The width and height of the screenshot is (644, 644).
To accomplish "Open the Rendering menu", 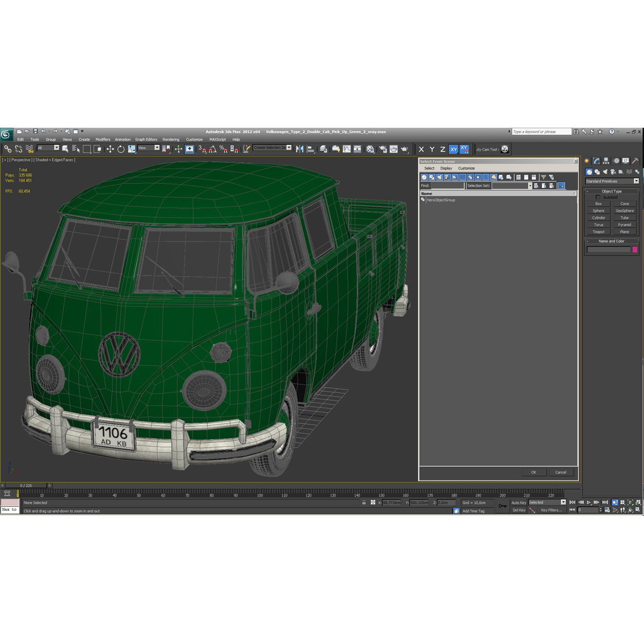I will coord(171,140).
